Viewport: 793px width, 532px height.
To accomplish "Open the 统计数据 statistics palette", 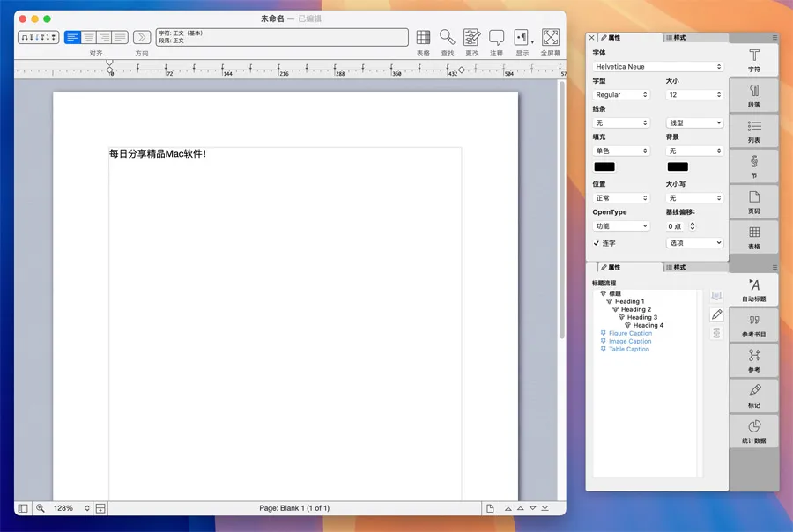I will pos(754,430).
